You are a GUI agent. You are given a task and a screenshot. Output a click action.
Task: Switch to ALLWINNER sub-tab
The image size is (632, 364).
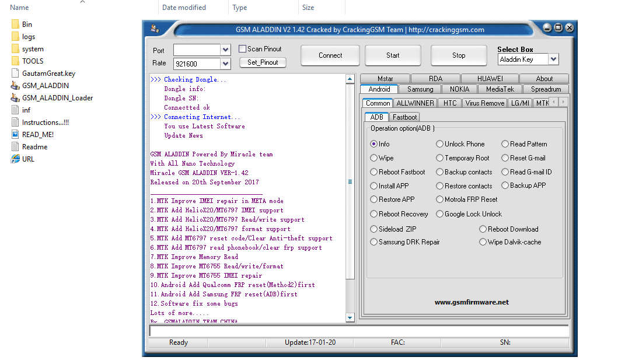tap(415, 103)
